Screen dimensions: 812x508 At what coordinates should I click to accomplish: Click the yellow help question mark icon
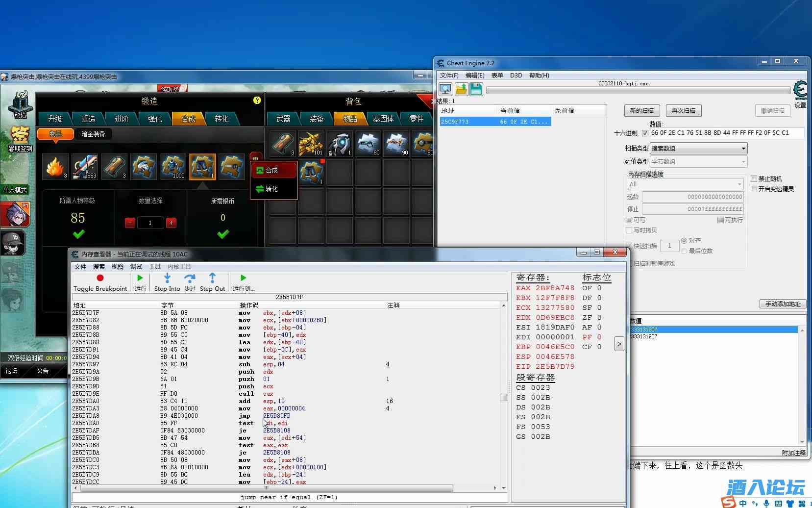point(257,101)
